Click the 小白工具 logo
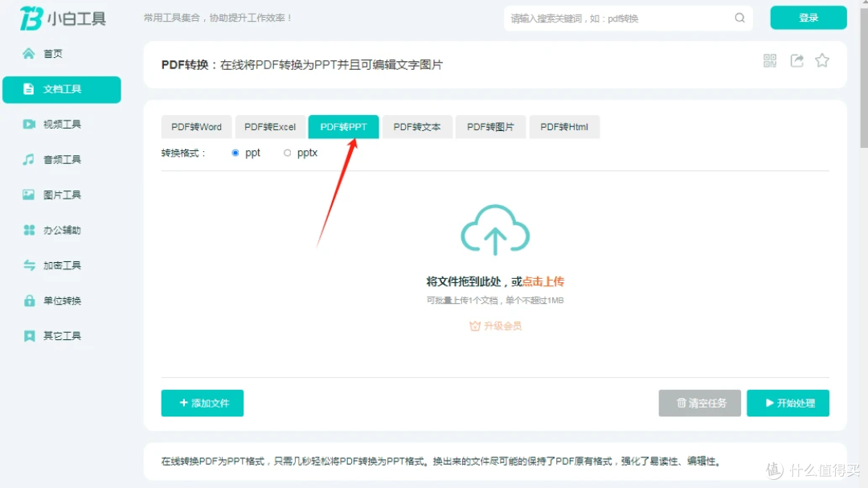Screen dimensions: 868x488 pyautogui.click(x=63, y=18)
